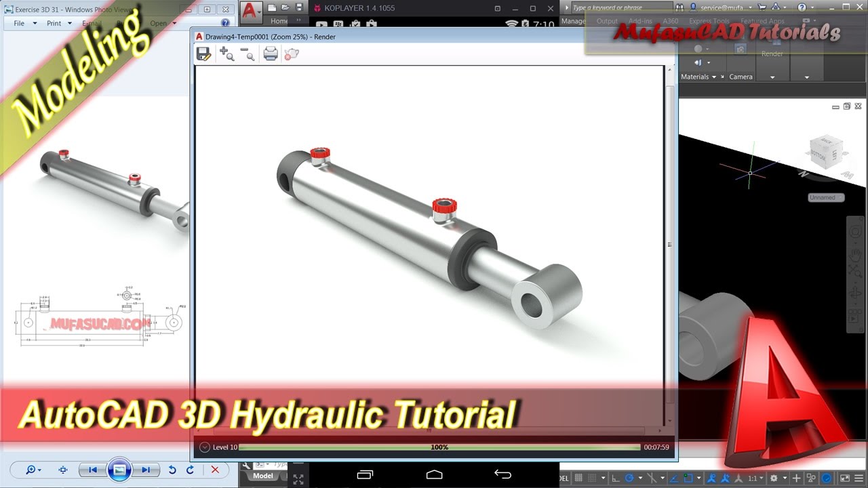Click full navigation wheel icon
868x488 pixels.
click(x=855, y=232)
